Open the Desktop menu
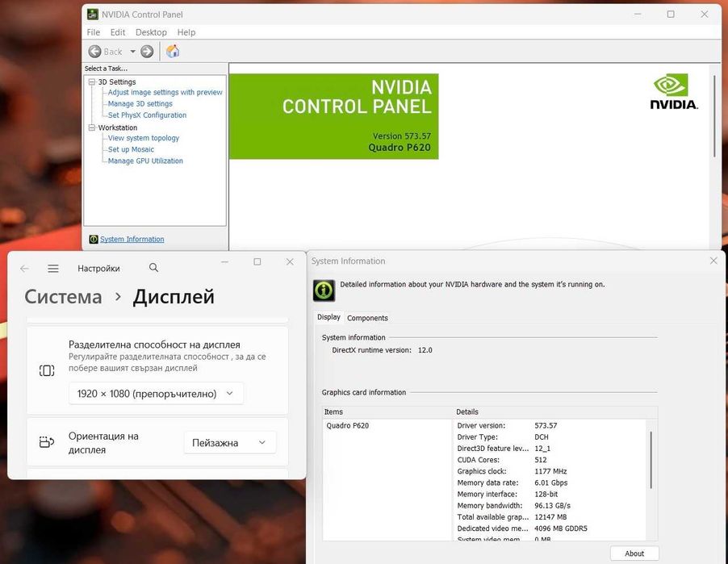The height and width of the screenshot is (564, 728). point(151,32)
